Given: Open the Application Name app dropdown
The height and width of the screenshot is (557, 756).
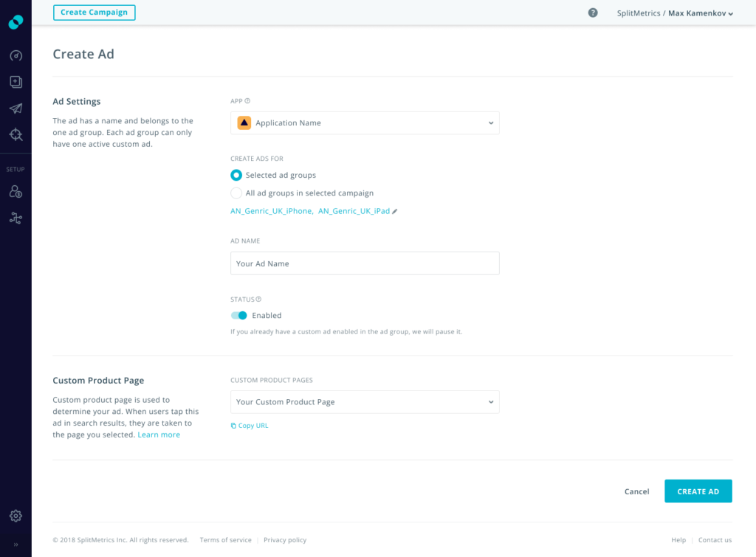Looking at the screenshot, I should click(x=365, y=122).
